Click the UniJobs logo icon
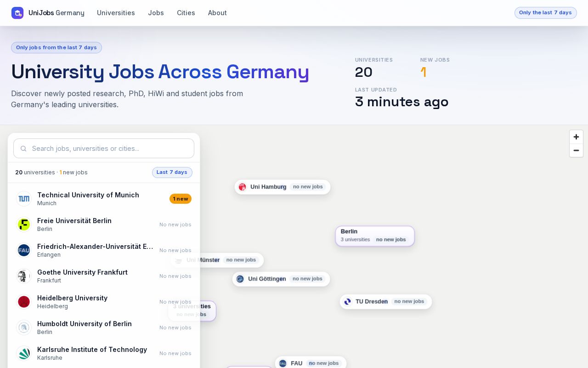 [x=17, y=13]
